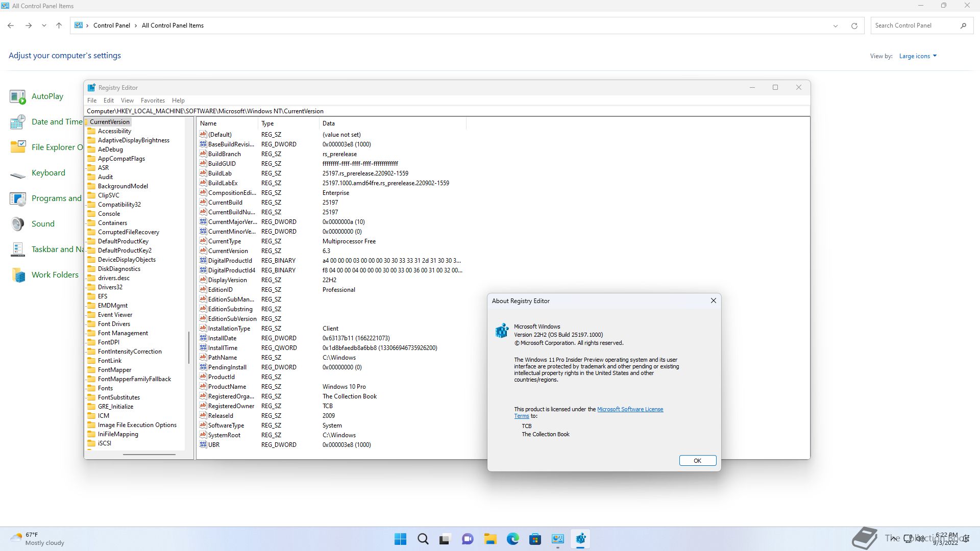Click OK in About Registry Editor dialog

[x=697, y=461]
